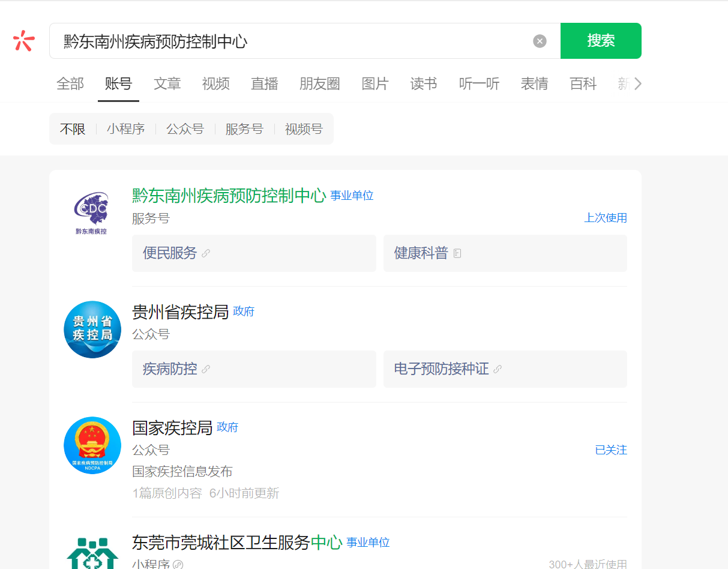Click the 国家疾控信息发布 description
728x569 pixels.
(x=182, y=471)
